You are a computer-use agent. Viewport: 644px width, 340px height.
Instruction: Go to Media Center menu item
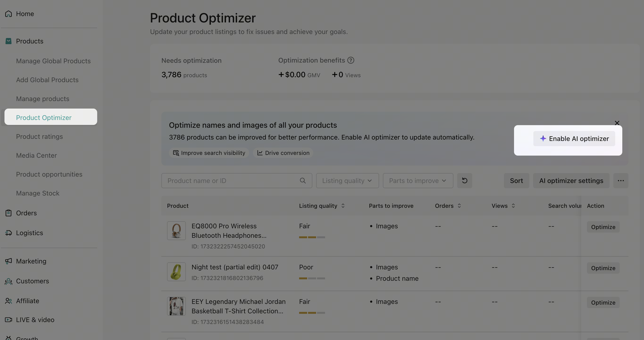[37, 155]
